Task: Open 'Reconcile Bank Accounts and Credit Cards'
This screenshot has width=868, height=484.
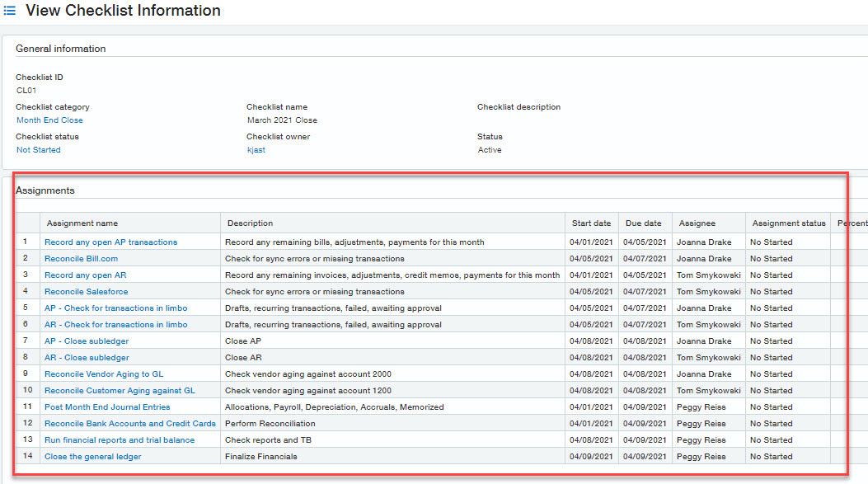Action: pos(129,424)
